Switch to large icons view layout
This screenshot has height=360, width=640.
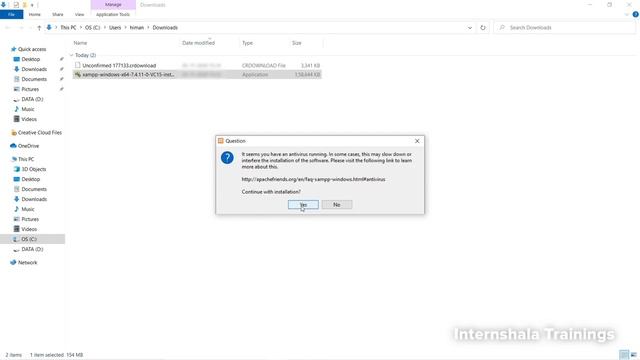click(633, 355)
